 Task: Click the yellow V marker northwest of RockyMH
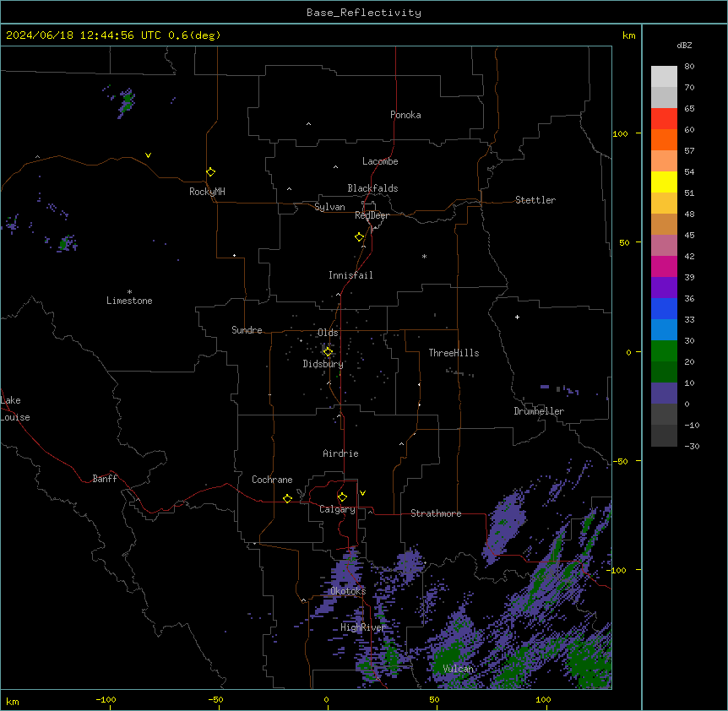(x=148, y=155)
